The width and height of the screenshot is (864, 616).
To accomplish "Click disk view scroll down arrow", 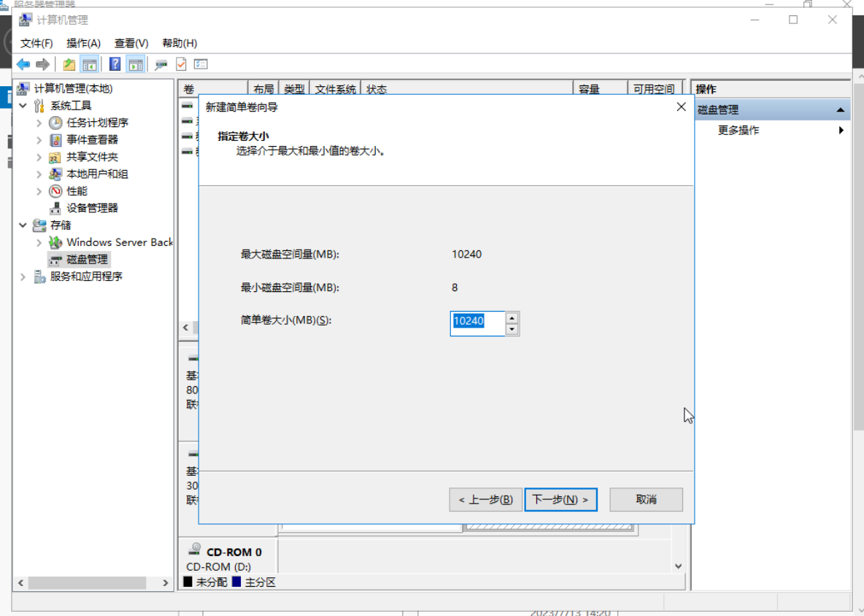I will (679, 566).
